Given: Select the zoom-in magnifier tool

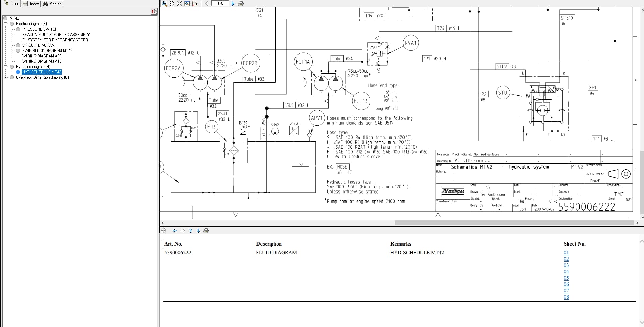Looking at the screenshot, I should [164, 4].
